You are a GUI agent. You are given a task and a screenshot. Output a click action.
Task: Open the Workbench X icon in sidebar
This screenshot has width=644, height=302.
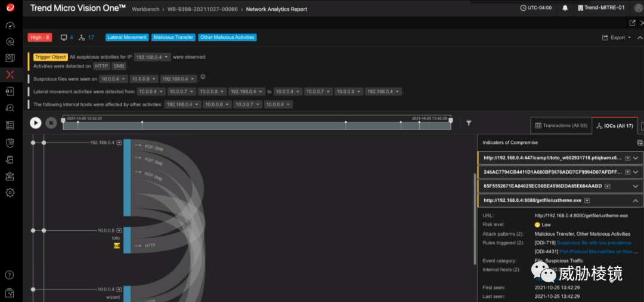pos(10,75)
